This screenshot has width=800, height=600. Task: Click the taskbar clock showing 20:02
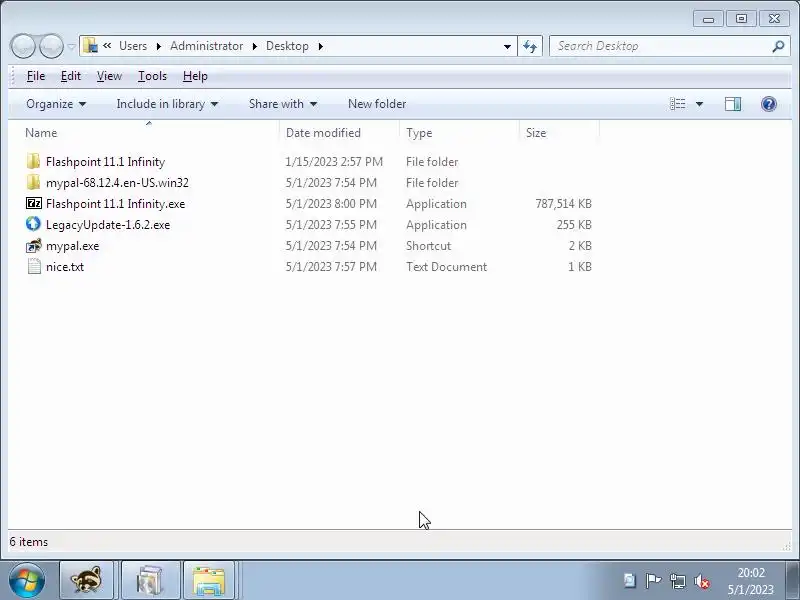point(751,581)
